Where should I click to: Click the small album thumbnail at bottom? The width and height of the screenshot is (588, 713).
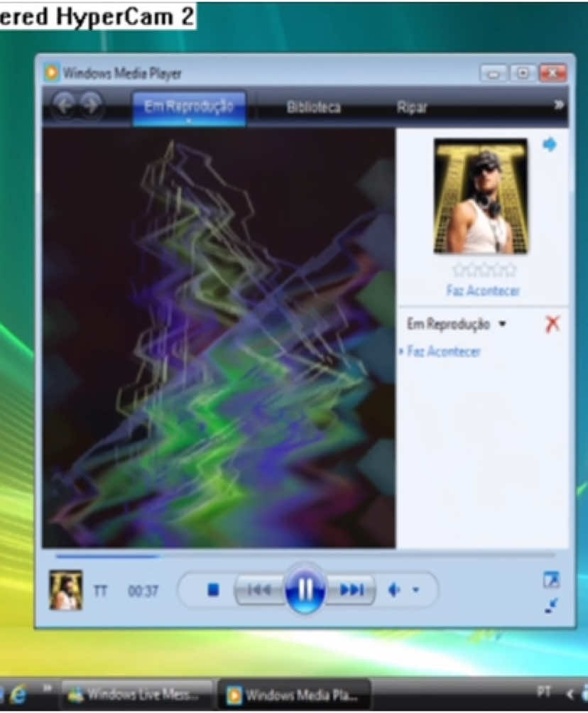coord(66,589)
